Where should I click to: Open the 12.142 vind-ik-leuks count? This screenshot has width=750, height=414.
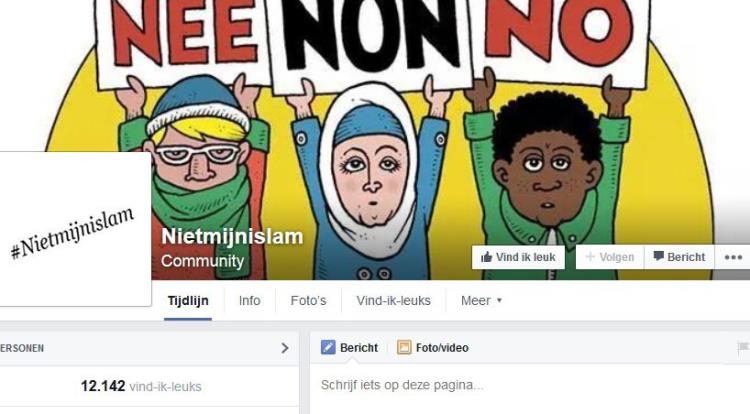(141, 386)
